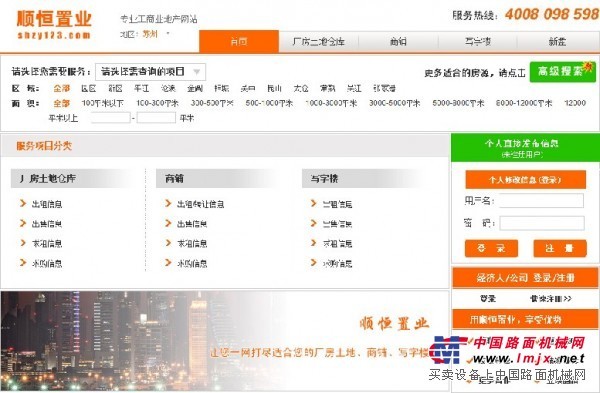600x393 pixels.
Task: Click the orange 注册 button
Action: coord(560,248)
